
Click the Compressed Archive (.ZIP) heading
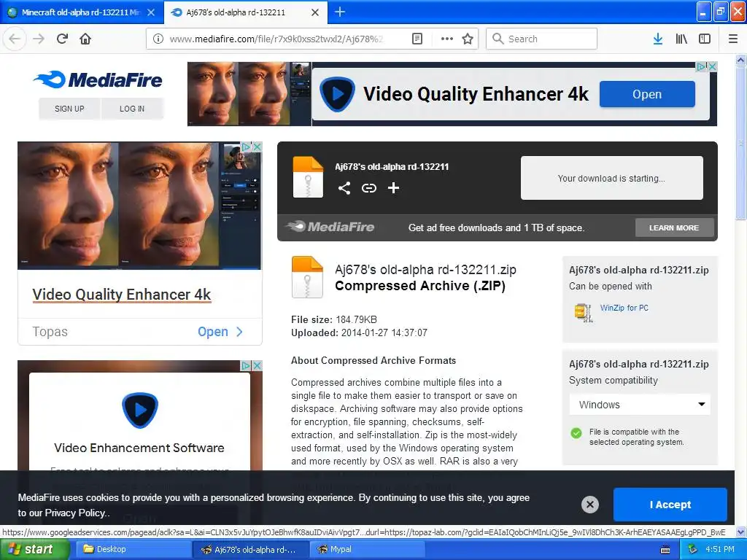pos(420,286)
